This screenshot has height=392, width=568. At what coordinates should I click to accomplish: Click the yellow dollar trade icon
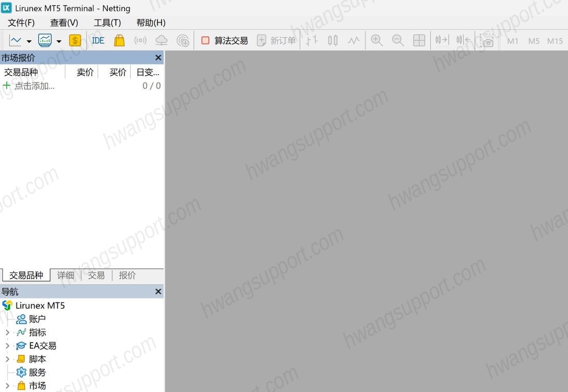pos(75,40)
